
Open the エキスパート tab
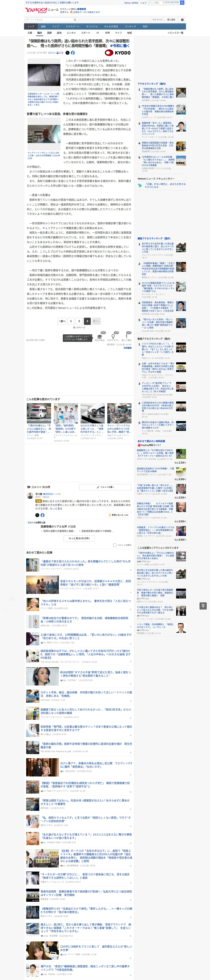point(72,27)
